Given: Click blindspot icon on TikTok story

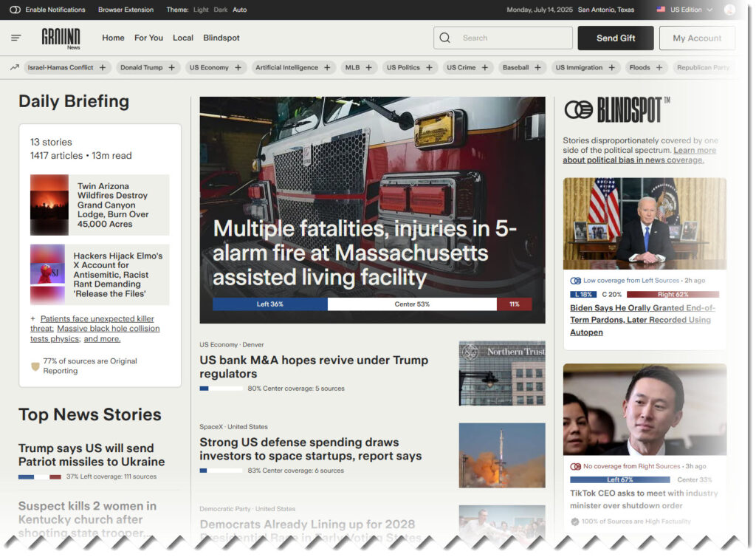Looking at the screenshot, I should pyautogui.click(x=575, y=466).
